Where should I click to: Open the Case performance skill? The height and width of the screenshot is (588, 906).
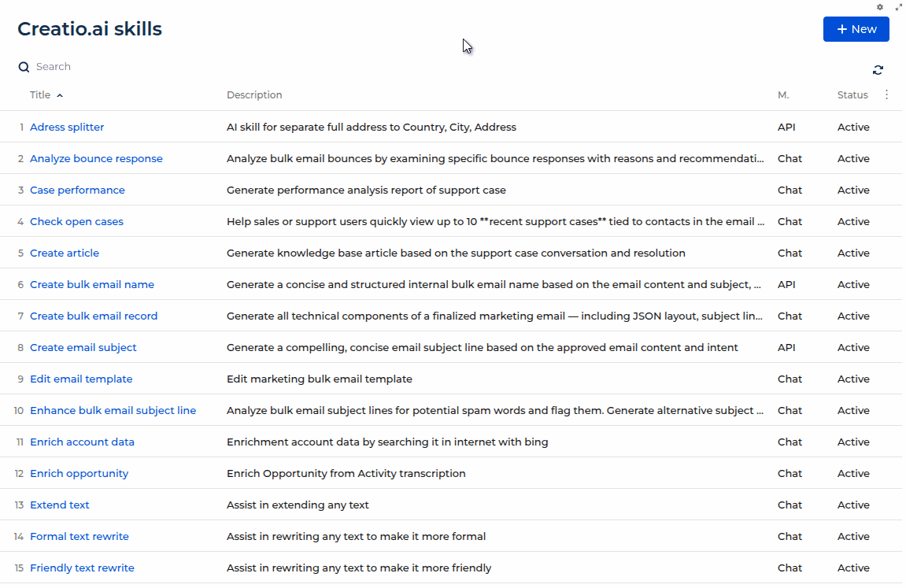click(x=77, y=190)
